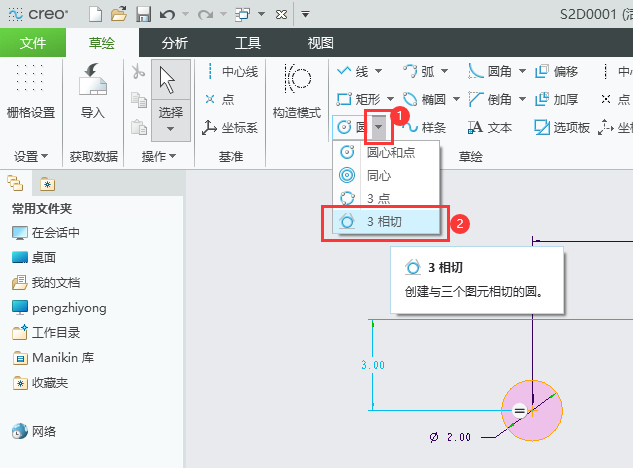Image resolution: width=633 pixels, height=468 pixels.
Task: Click the Circle (圆) tool icon
Action: click(x=344, y=128)
